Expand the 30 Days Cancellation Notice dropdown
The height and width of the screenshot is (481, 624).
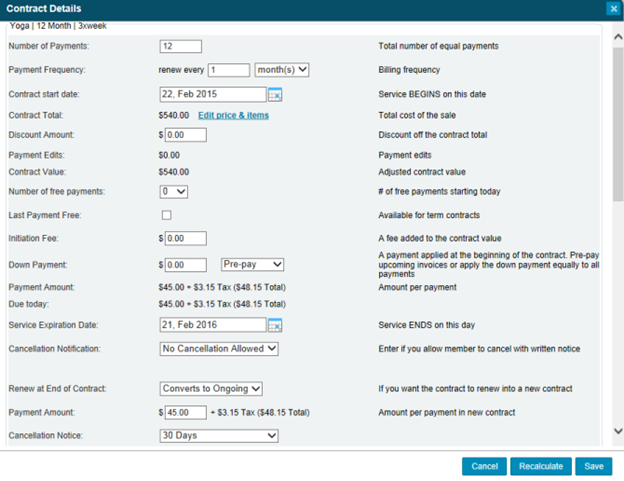point(219,436)
